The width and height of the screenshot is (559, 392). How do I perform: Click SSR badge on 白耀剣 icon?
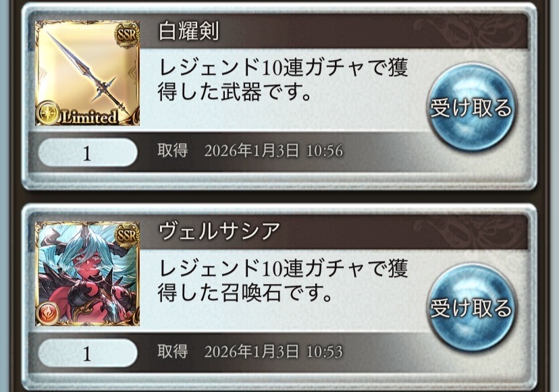coord(127,34)
